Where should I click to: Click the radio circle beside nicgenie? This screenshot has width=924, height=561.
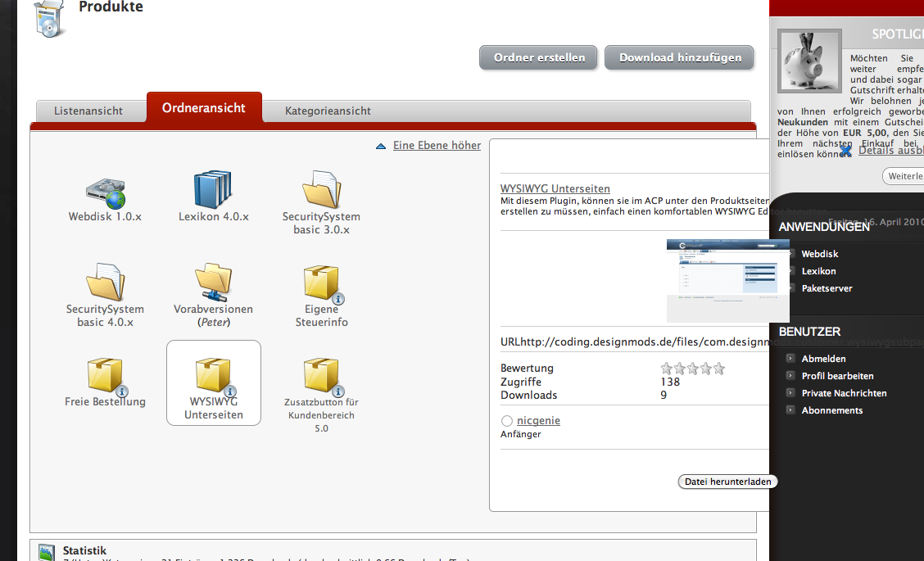click(x=507, y=421)
